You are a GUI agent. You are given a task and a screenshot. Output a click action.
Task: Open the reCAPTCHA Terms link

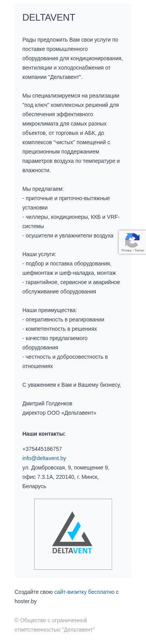[x=139, y=250]
